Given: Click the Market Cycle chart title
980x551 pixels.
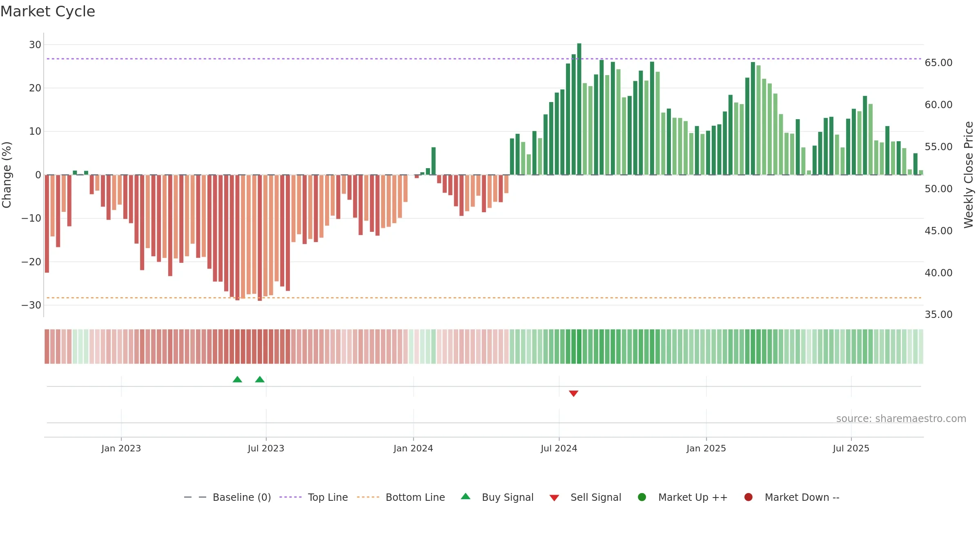Looking at the screenshot, I should pos(48,11).
